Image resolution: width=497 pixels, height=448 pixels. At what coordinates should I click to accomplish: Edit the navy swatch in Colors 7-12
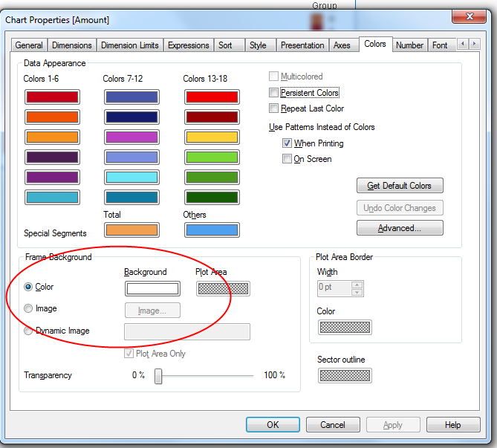click(131, 117)
